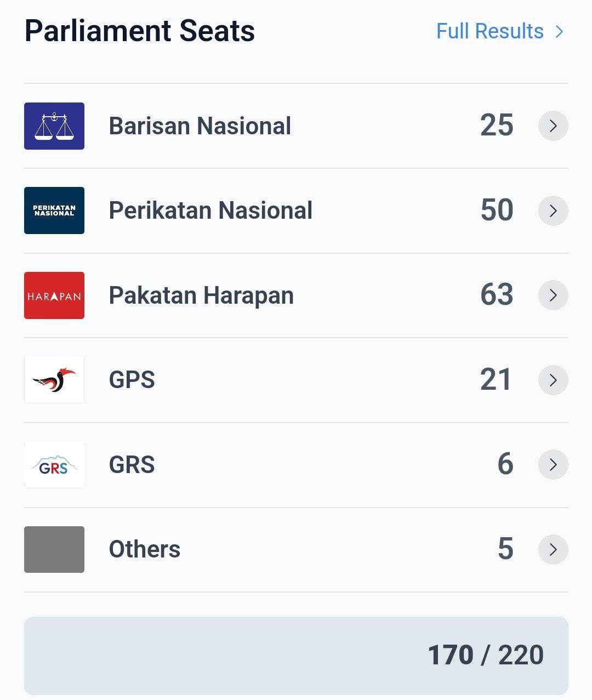
Task: Click the GPS hornbill logo
Action: coord(54,380)
